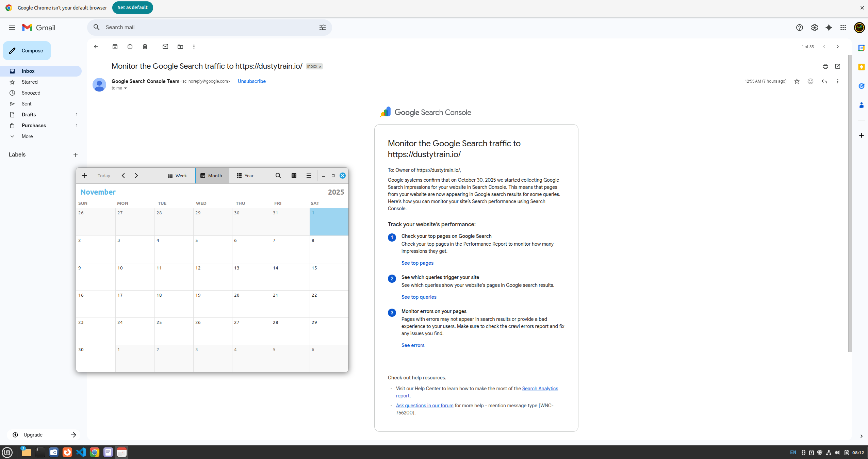The width and height of the screenshot is (868, 459).
Task: Star this message from Search Console Team
Action: coord(797,81)
